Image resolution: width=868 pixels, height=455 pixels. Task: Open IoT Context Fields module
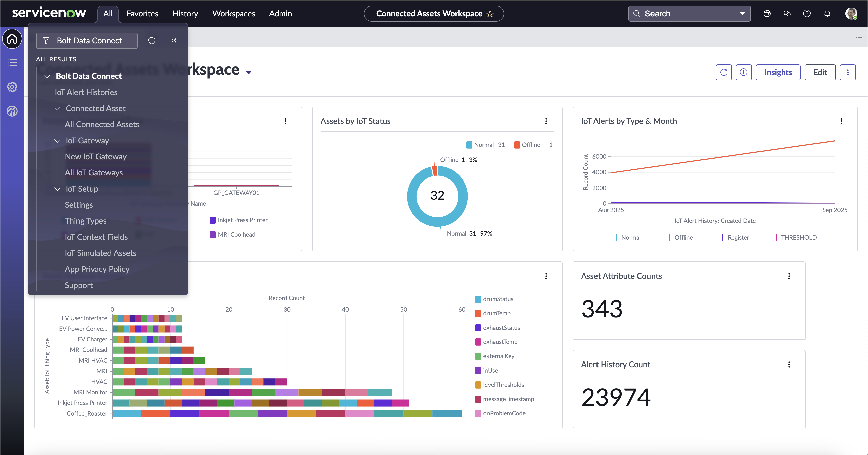pos(96,237)
